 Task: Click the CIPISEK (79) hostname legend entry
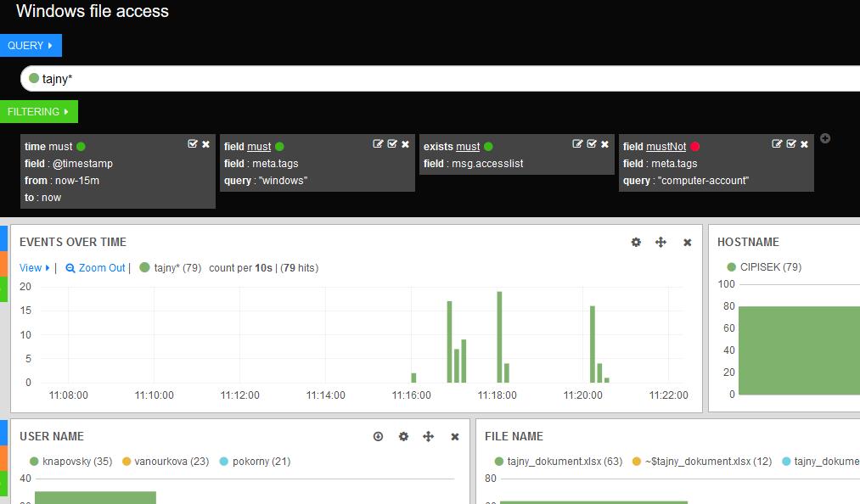[765, 267]
